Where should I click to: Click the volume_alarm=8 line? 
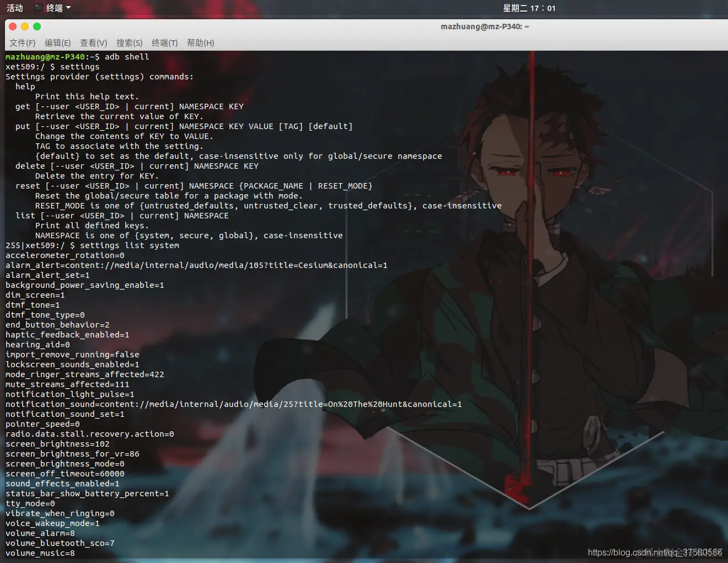40,533
